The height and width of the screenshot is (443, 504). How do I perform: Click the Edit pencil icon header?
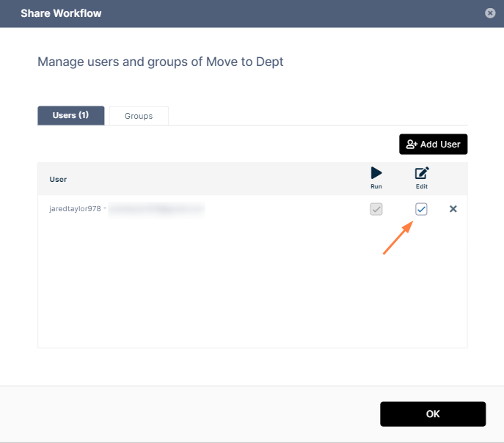click(x=421, y=173)
